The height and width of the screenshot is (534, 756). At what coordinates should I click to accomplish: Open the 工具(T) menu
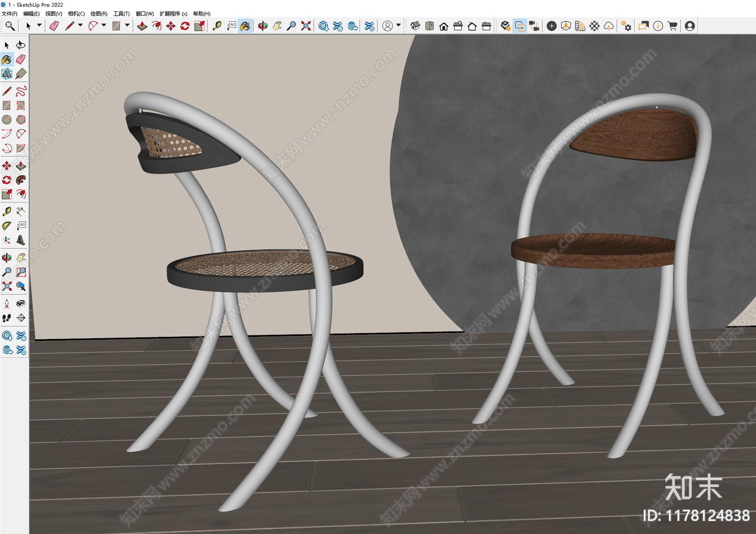point(121,14)
